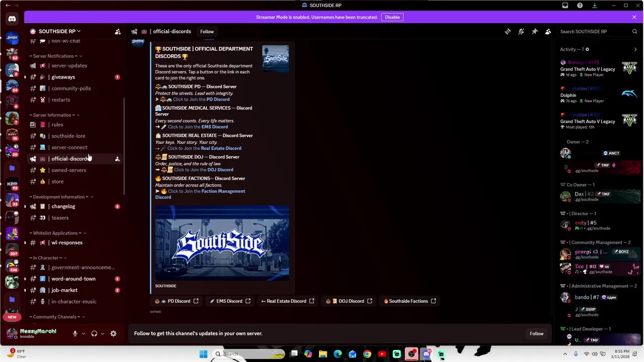This screenshot has height=362, width=644.
Task: Open the large SouthSide banner image
Action: pos(222,243)
